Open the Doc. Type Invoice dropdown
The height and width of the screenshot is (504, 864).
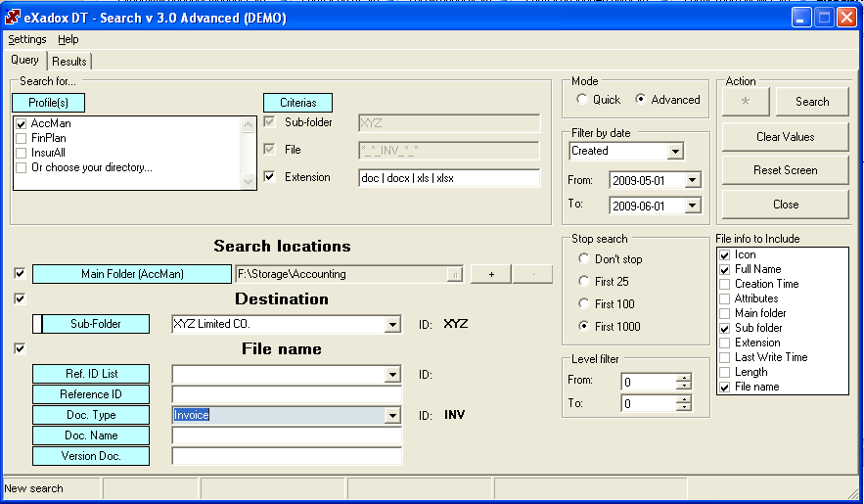click(393, 416)
